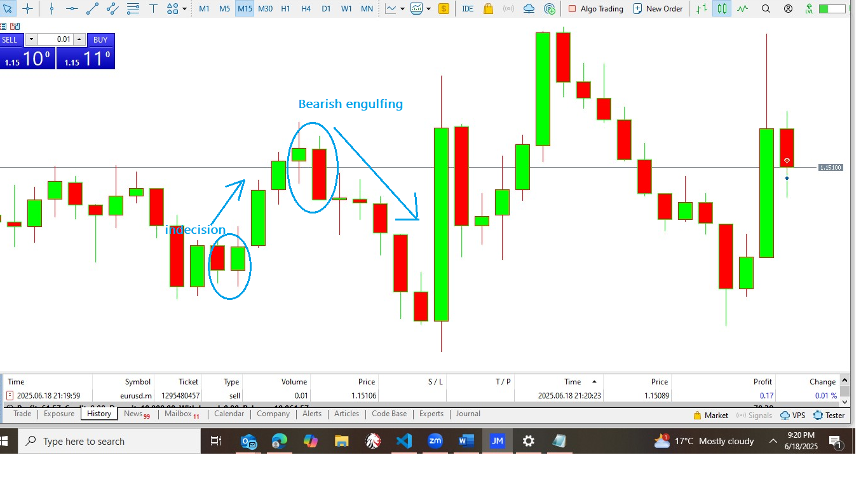The image size is (868, 488).
Task: Switch chart to bar chart view
Action: pyautogui.click(x=701, y=9)
